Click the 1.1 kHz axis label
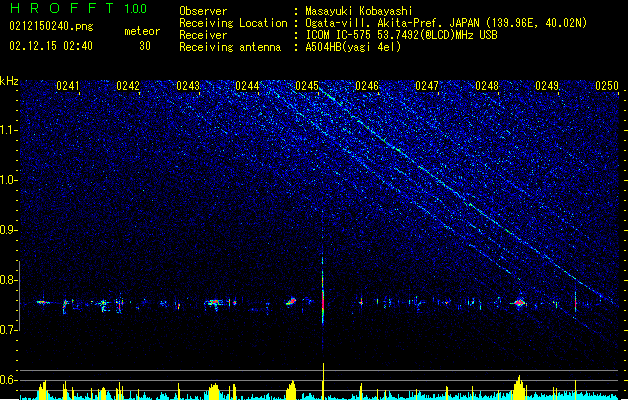 (9, 130)
